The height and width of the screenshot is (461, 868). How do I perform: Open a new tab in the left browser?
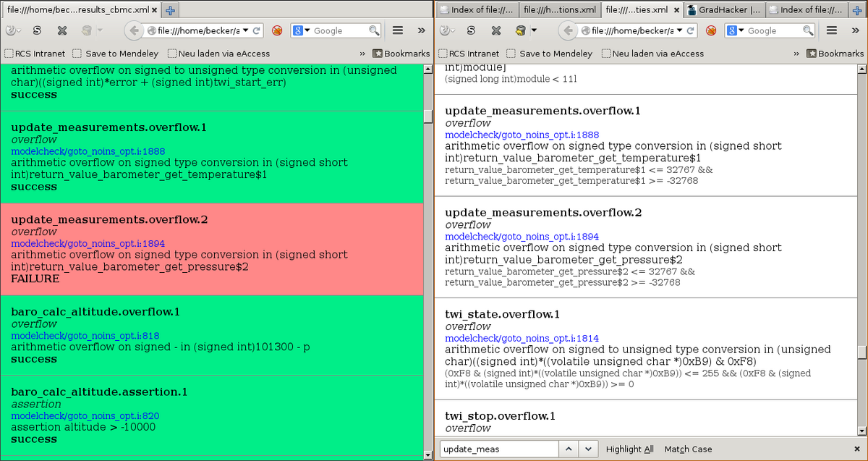click(170, 9)
